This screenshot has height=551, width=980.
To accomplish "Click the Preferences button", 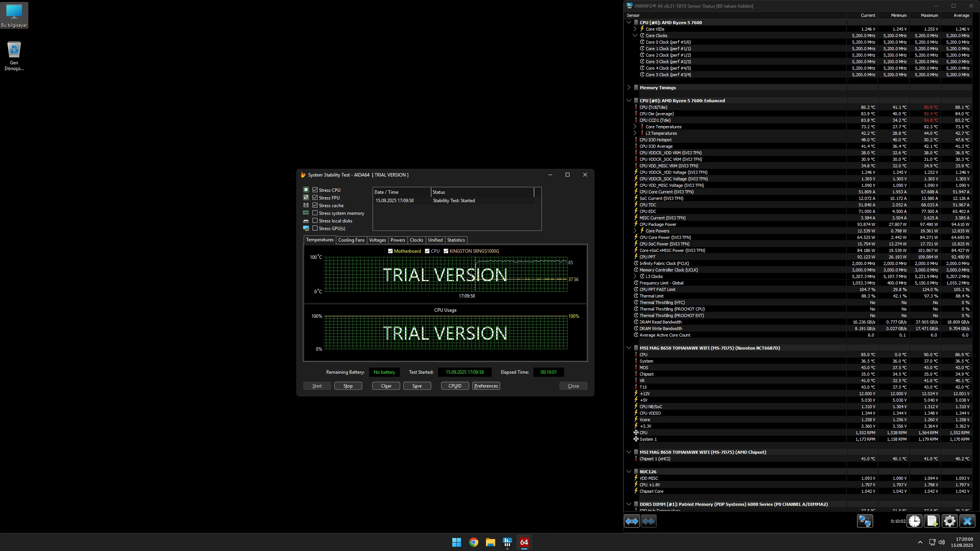I will (486, 386).
